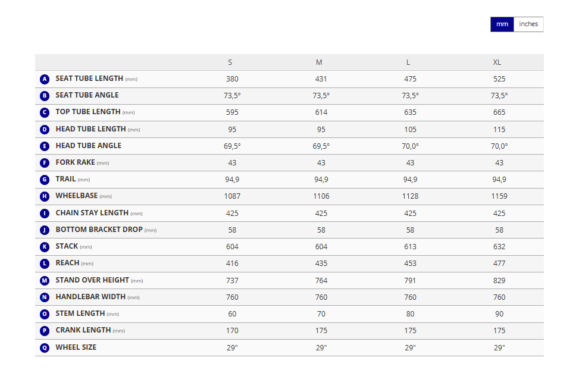The width and height of the screenshot is (576, 392).
Task: Click the M size column header
Action: [x=319, y=62]
